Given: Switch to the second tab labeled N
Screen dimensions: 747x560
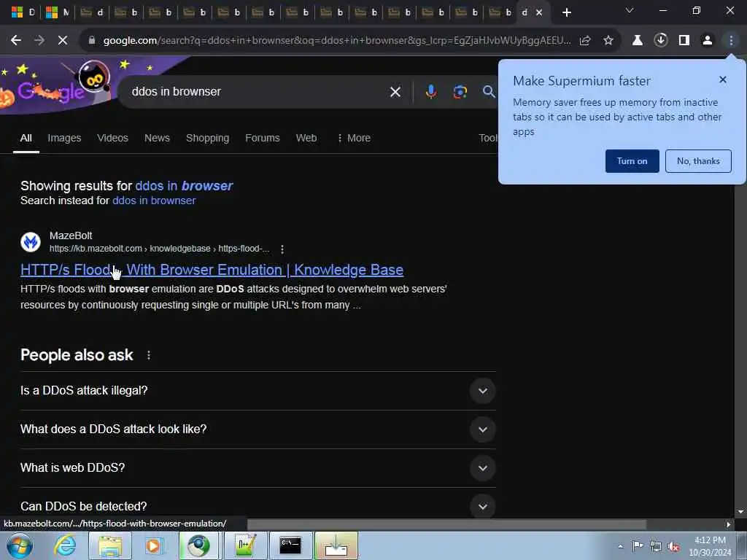Looking at the screenshot, I should tap(58, 12).
